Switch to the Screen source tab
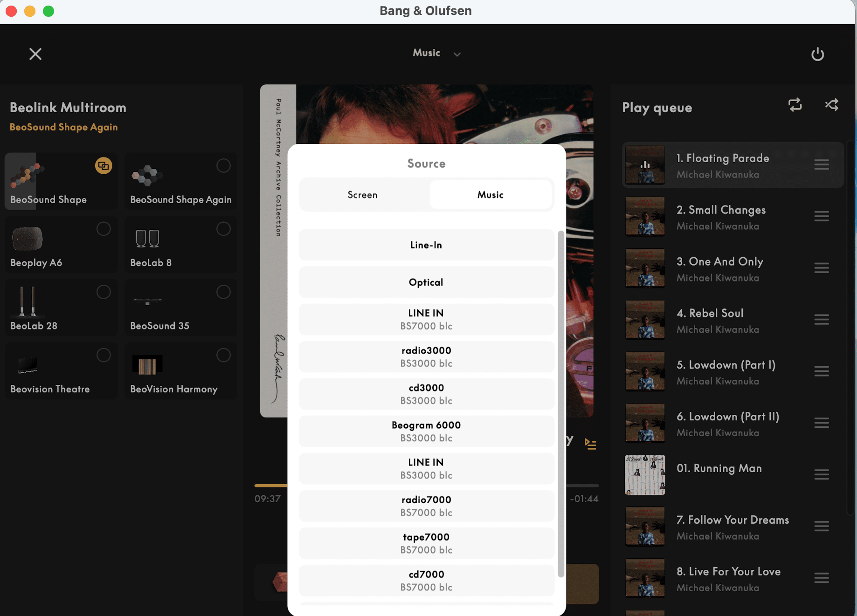 click(363, 195)
